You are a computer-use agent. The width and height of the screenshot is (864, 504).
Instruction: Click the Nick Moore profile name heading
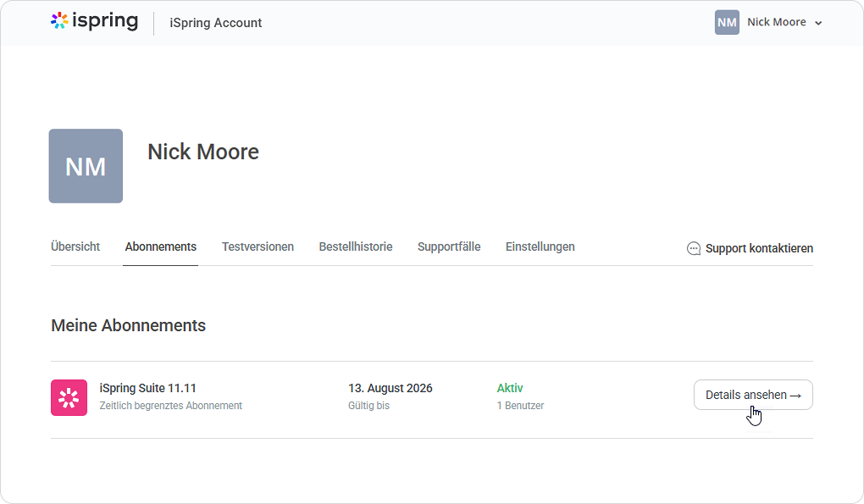click(203, 152)
